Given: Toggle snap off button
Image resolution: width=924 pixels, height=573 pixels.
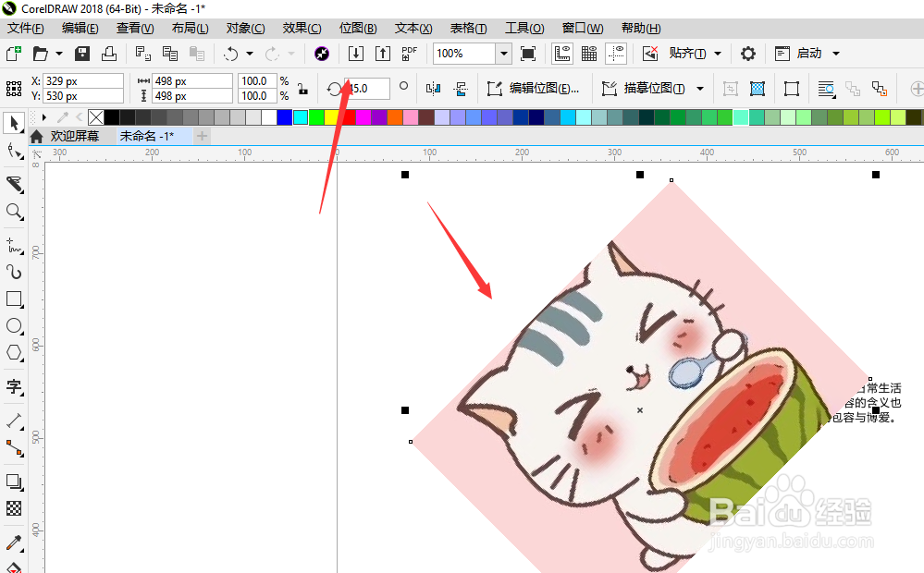Looking at the screenshot, I should (x=650, y=54).
